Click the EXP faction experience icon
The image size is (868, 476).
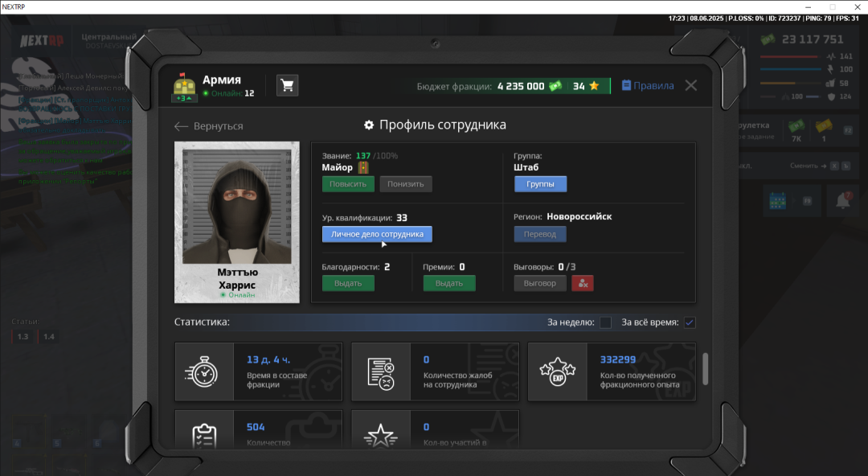(557, 372)
